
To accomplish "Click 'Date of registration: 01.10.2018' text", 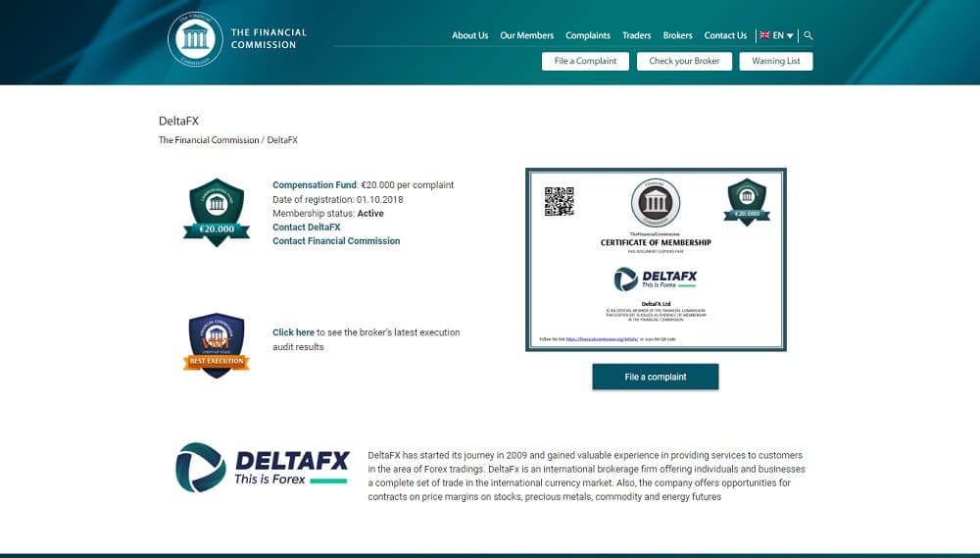I will click(337, 199).
